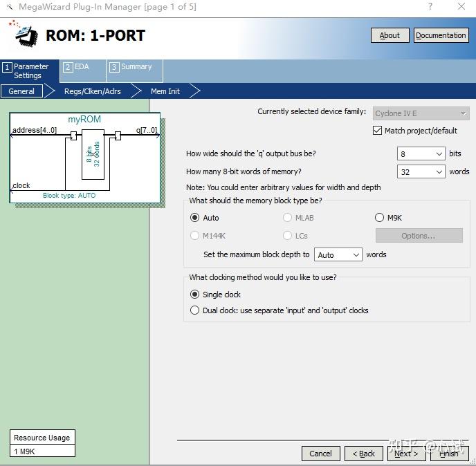Select Dual clock radio option

(x=194, y=310)
